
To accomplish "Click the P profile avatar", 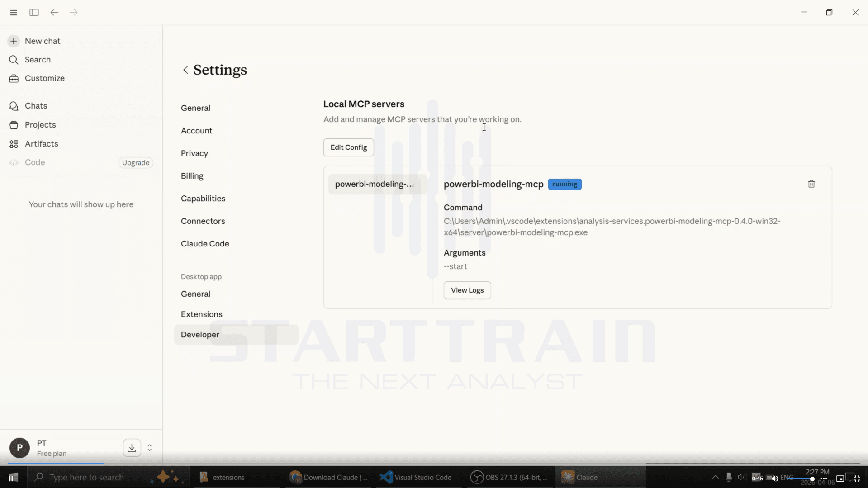I will [19, 448].
